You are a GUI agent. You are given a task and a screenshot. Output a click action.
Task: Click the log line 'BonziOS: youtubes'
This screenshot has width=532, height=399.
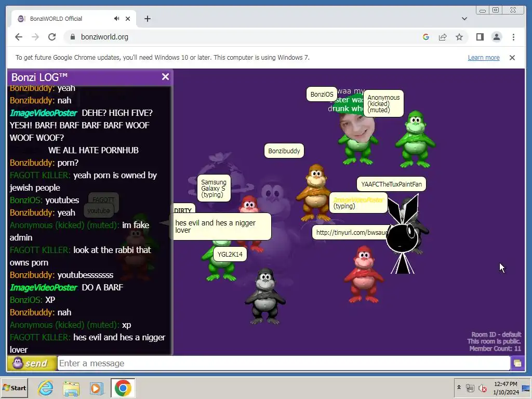tap(45, 200)
